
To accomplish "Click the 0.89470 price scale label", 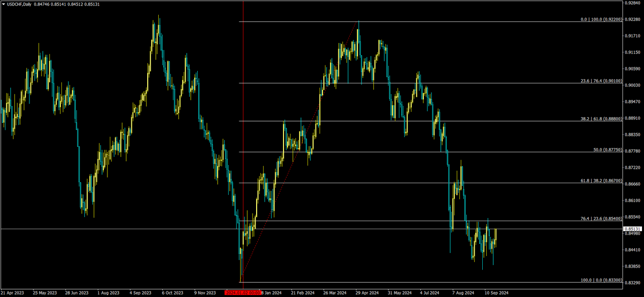I will pyautogui.click(x=632, y=102).
